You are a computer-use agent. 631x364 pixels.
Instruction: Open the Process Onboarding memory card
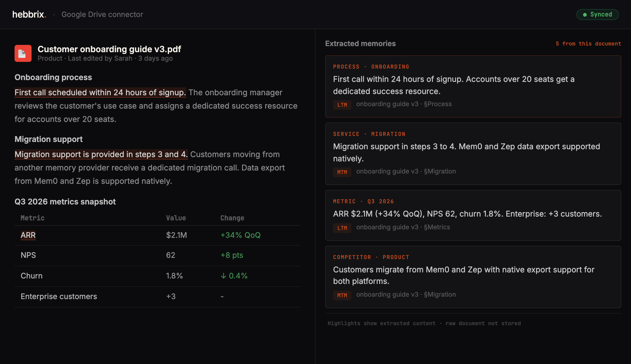point(473,86)
